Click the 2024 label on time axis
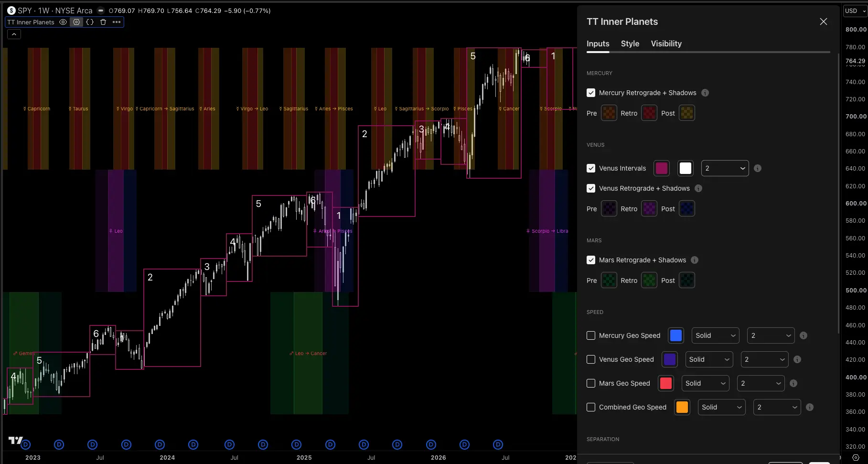 [167, 457]
